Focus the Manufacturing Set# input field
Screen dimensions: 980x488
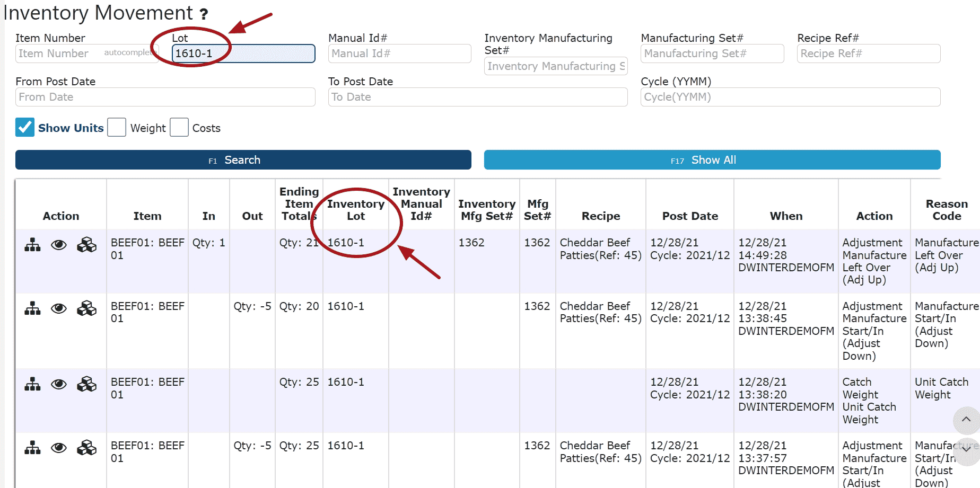[x=712, y=54]
